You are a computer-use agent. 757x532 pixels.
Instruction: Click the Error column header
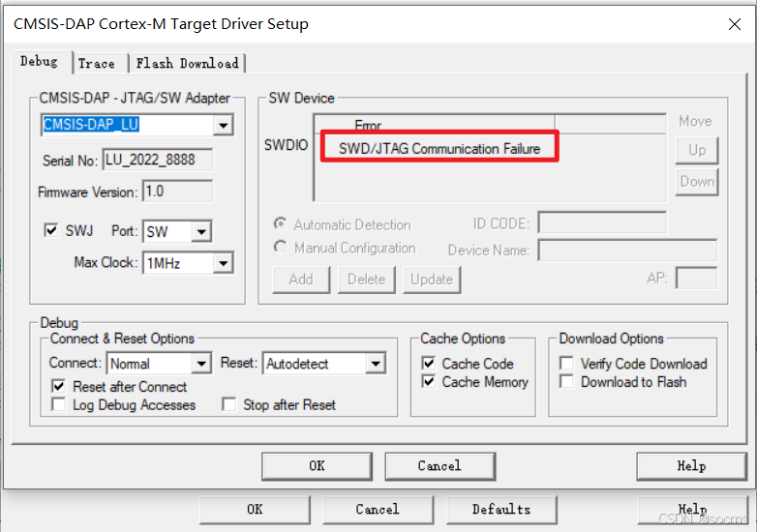coord(435,125)
